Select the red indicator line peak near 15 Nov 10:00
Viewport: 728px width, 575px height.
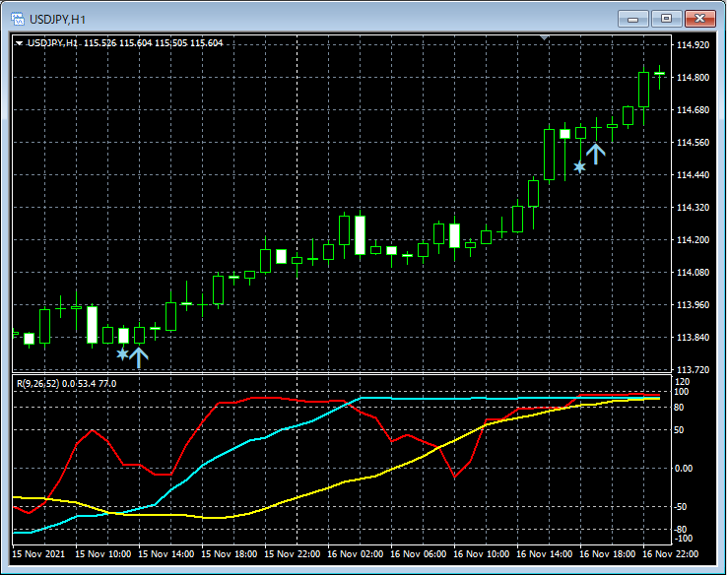click(93, 430)
